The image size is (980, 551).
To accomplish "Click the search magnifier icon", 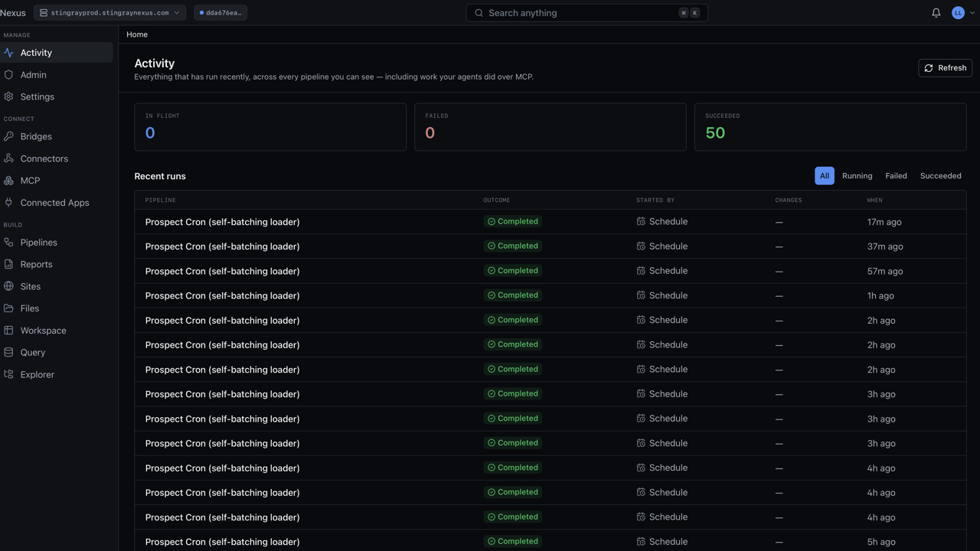I will (479, 13).
